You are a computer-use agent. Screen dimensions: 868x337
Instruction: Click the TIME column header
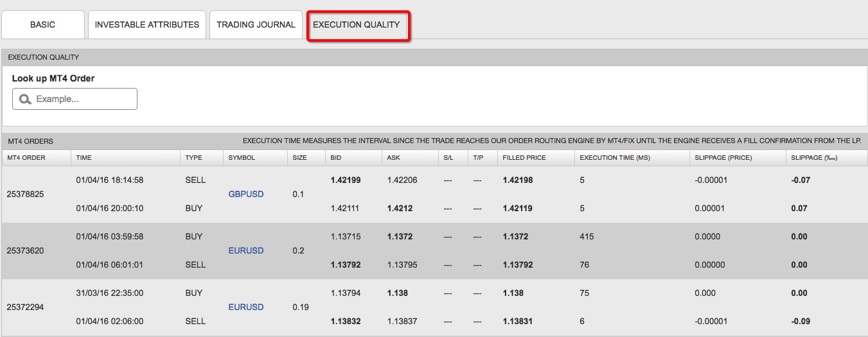pos(125,158)
